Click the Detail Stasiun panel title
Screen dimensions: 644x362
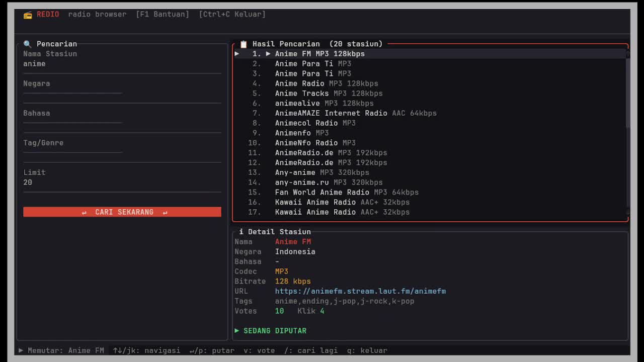pyautogui.click(x=279, y=232)
